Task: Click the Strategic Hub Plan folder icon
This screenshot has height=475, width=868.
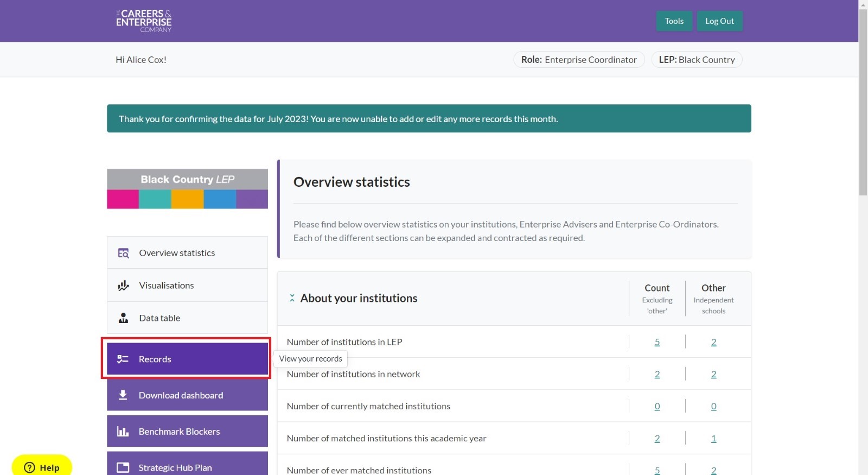Action: click(123, 467)
